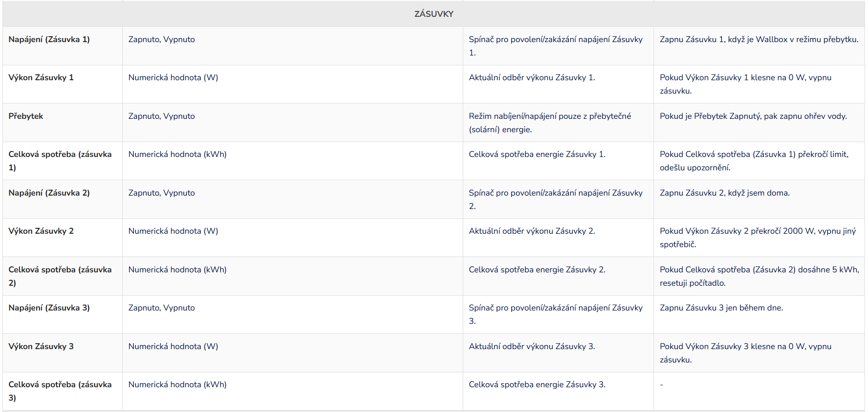Click the ZÁSUVKY section header

pyautogui.click(x=434, y=14)
